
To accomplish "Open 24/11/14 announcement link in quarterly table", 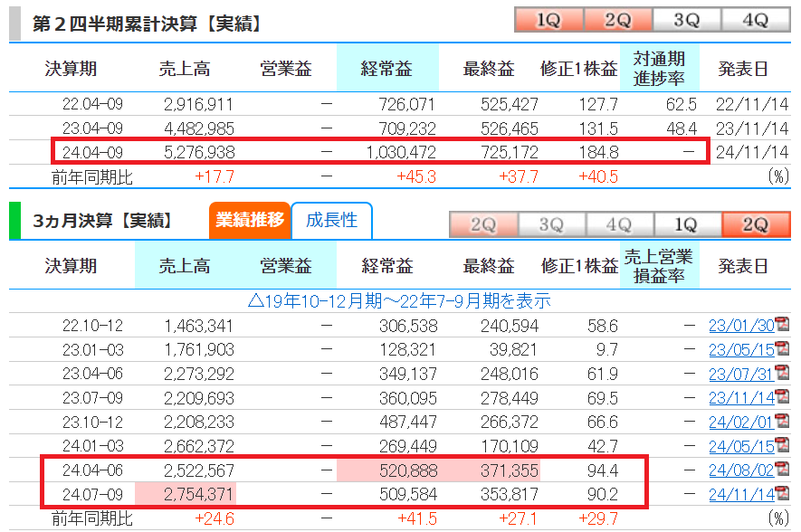I will click(x=742, y=494).
